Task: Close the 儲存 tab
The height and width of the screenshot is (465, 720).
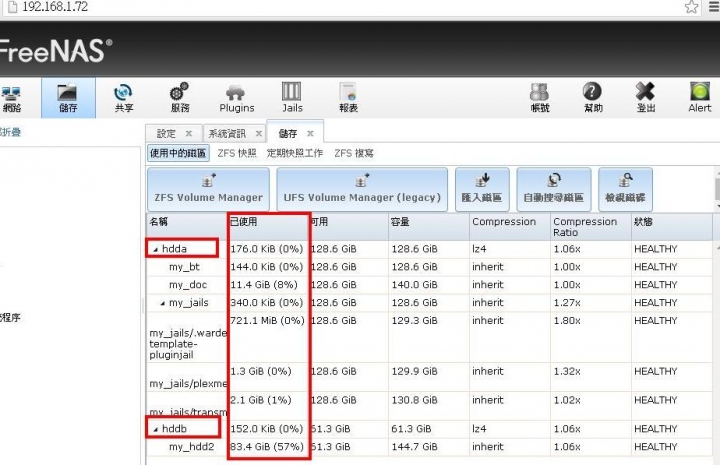Action: click(310, 134)
